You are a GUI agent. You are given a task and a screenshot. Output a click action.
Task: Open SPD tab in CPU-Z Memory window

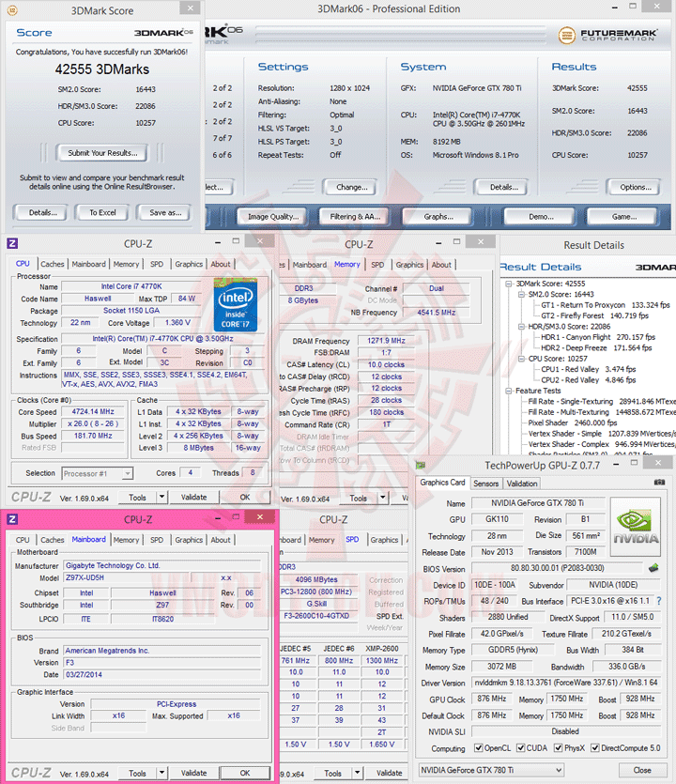(x=377, y=265)
